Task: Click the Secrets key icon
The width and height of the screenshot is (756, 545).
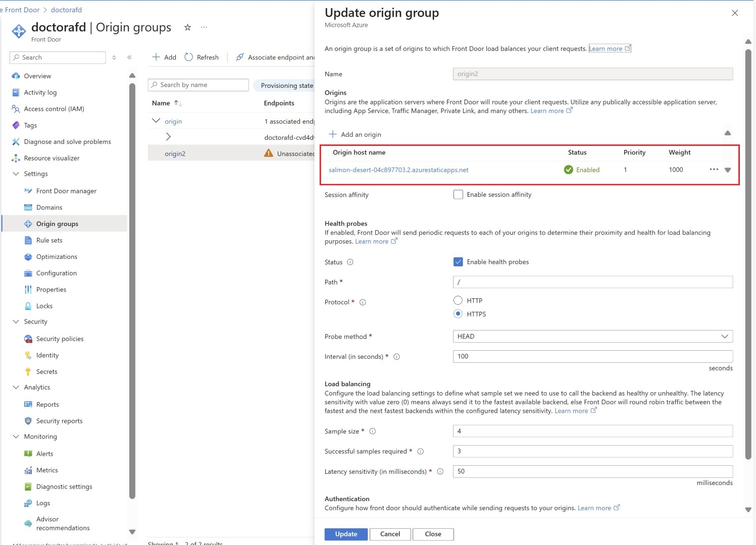Action: tap(28, 371)
